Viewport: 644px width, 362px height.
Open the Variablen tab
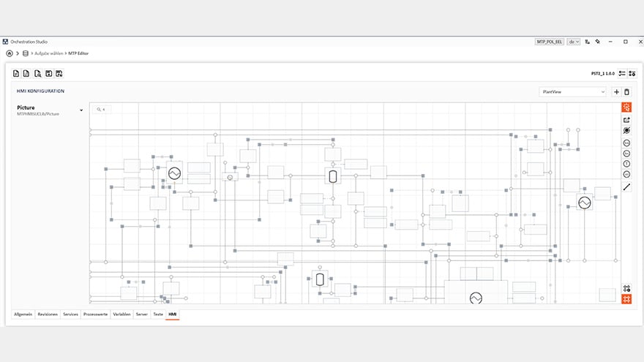121,314
